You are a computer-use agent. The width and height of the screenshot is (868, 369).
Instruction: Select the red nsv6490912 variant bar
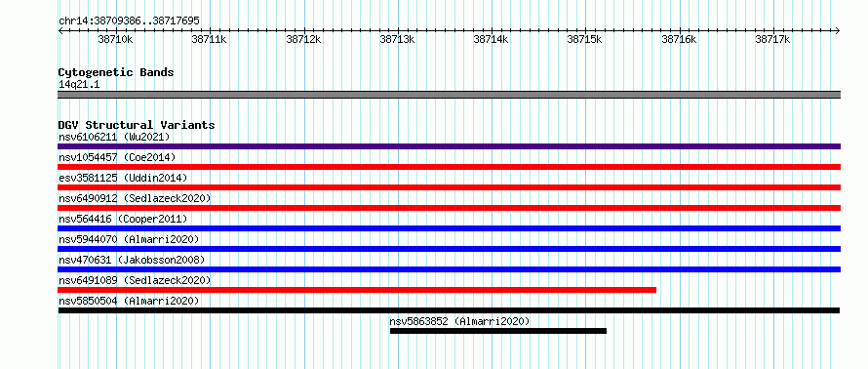(x=449, y=208)
